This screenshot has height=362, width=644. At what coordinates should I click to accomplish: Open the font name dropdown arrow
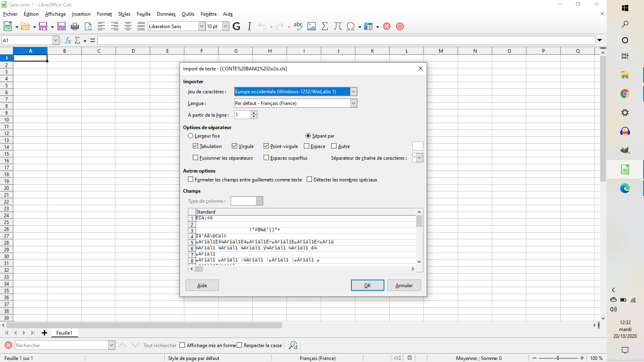202,26
